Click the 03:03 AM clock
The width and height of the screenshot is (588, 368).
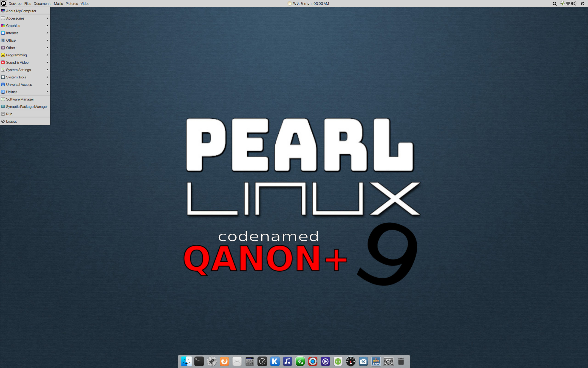click(321, 3)
